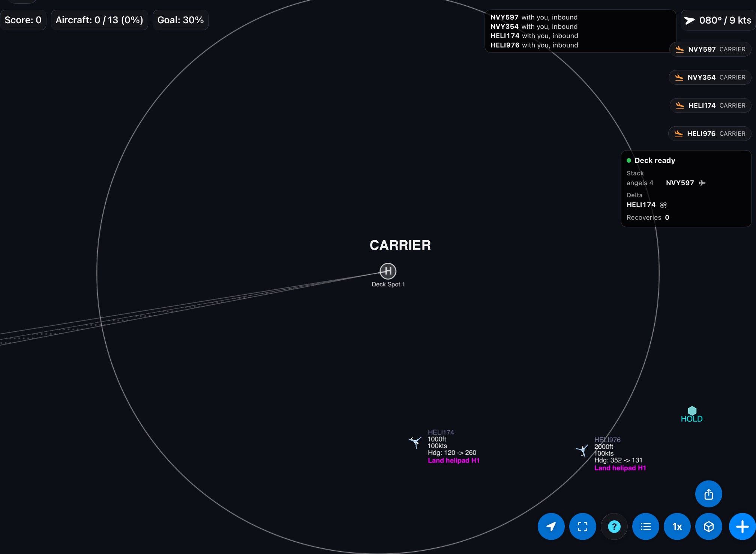The width and height of the screenshot is (756, 554).
Task: Click the Deck Spot 1 helipad marker
Action: coord(388,271)
